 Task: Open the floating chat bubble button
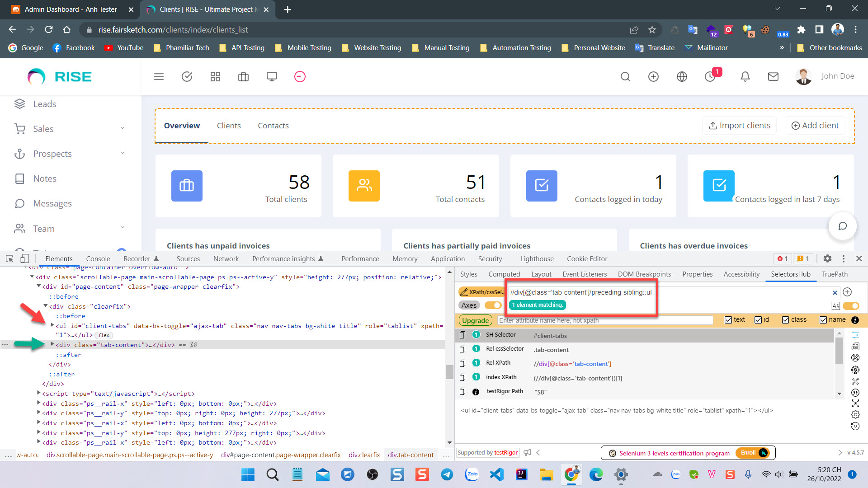(842, 226)
